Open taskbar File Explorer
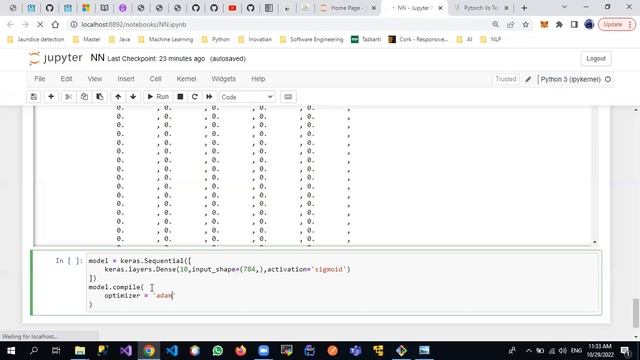 80,351
